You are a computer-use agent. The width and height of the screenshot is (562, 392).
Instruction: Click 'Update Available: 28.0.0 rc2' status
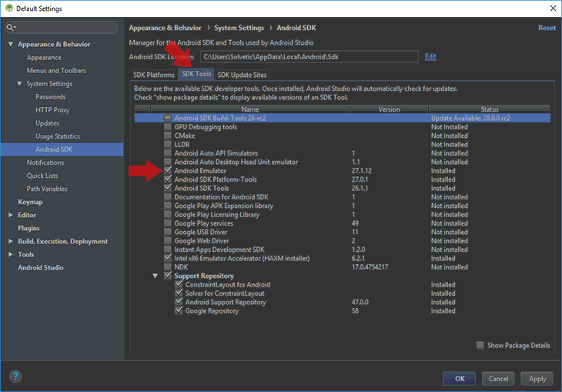(470, 118)
